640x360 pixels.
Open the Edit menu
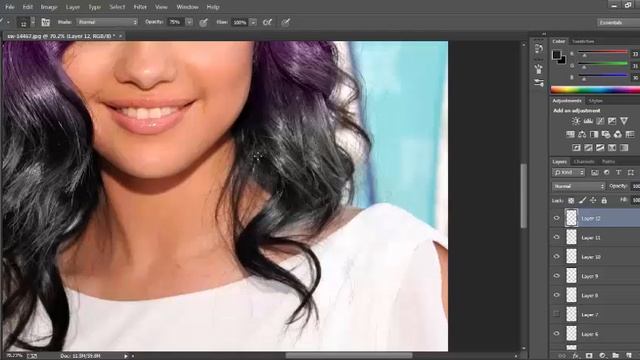pos(27,7)
